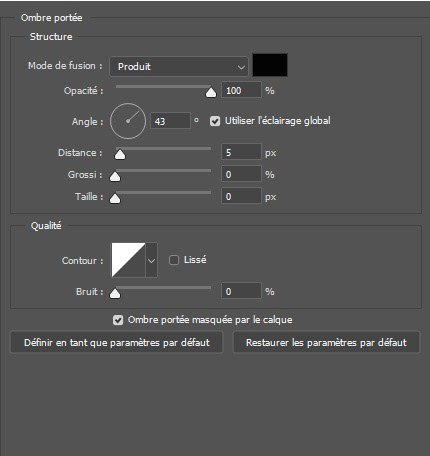Click the Distance slider handle
The width and height of the screenshot is (430, 456).
[120, 154]
